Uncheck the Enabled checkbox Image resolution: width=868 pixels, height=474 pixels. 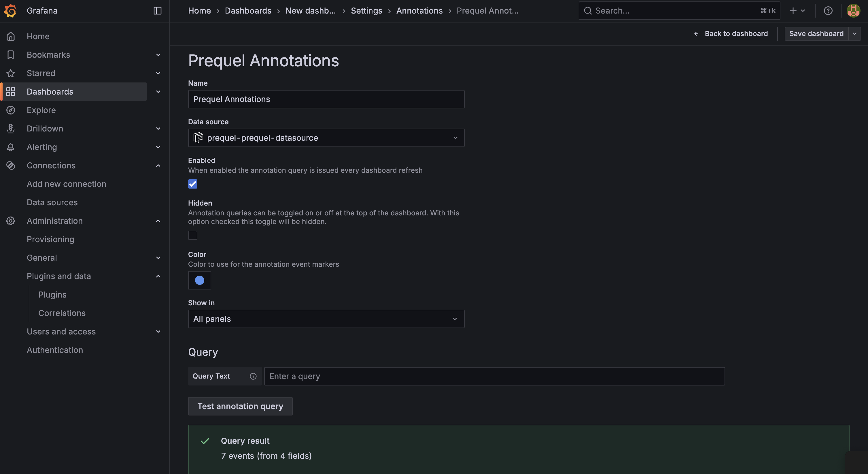coord(193,184)
